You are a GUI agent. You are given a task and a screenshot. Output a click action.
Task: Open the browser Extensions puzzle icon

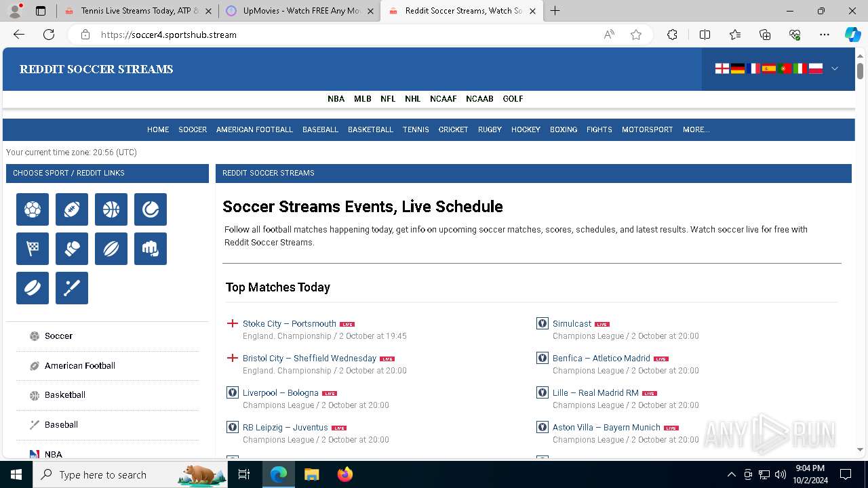coord(672,35)
